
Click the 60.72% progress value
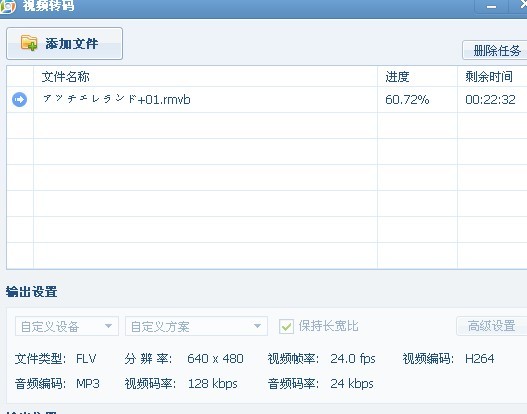(x=407, y=99)
